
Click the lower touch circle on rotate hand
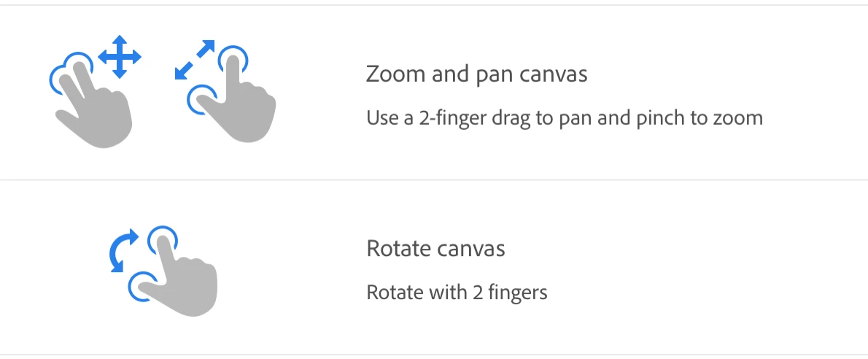(143, 285)
